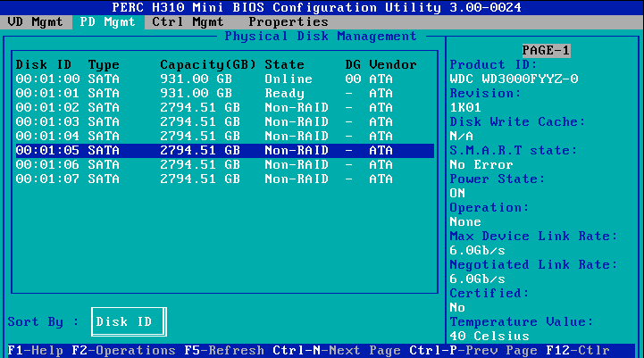The height and width of the screenshot is (358, 644).
Task: Open the Properties tab
Action: point(288,21)
